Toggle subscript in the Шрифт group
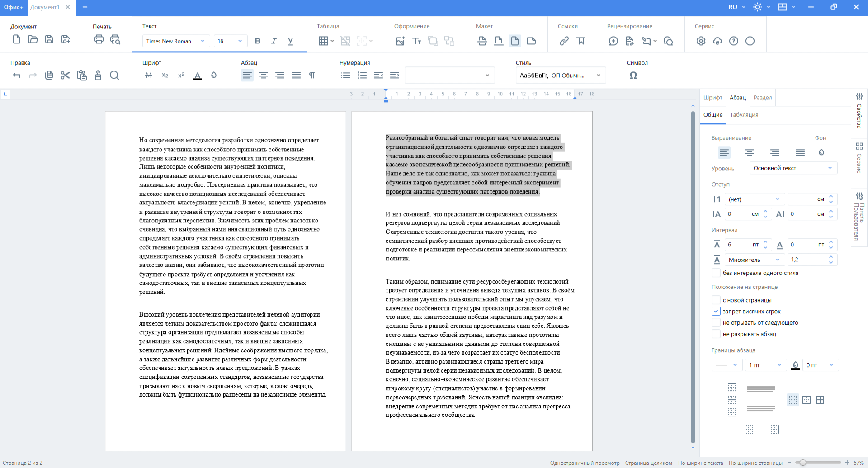Viewport: 868px width, 468px height. click(165, 76)
